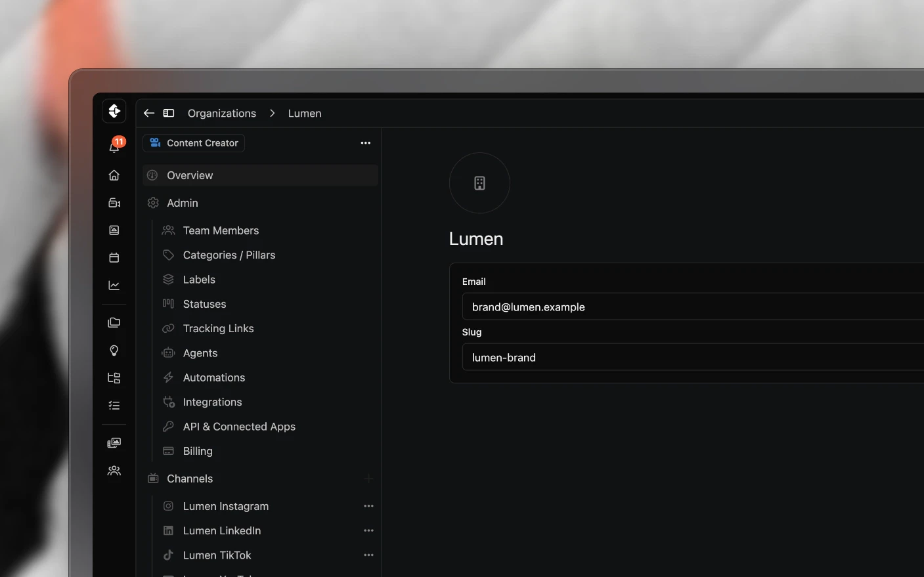
Task: Click the Email input field
Action: point(693,307)
